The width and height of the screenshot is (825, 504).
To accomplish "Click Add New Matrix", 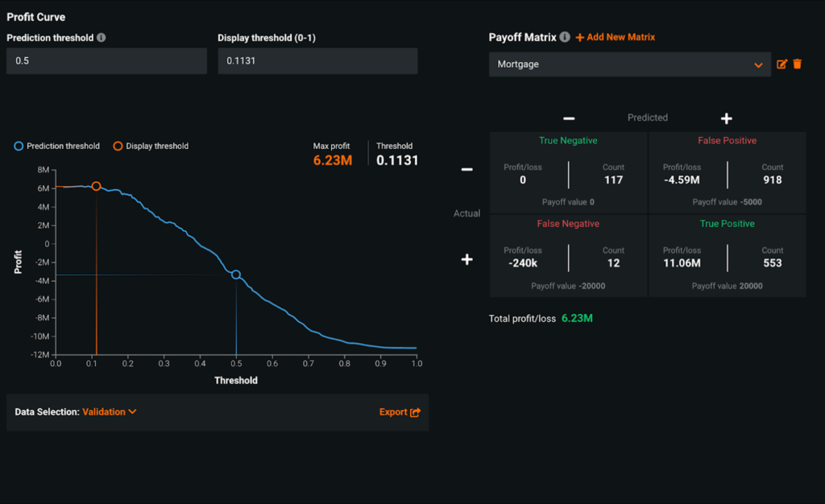I will click(x=614, y=37).
